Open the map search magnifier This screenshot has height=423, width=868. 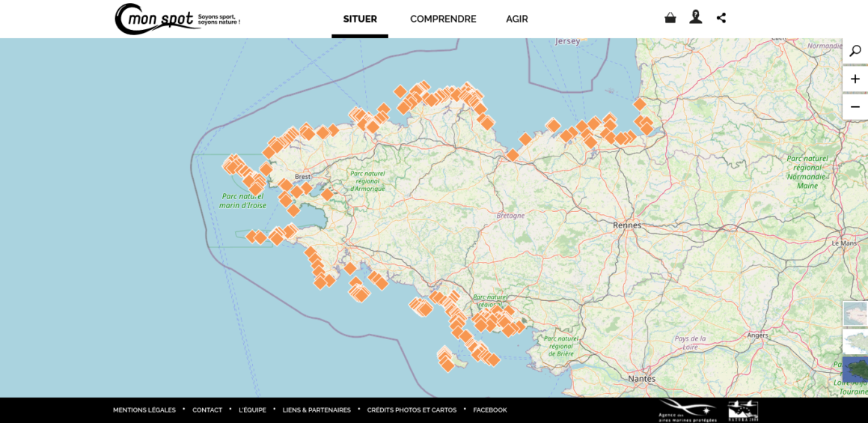click(x=855, y=51)
